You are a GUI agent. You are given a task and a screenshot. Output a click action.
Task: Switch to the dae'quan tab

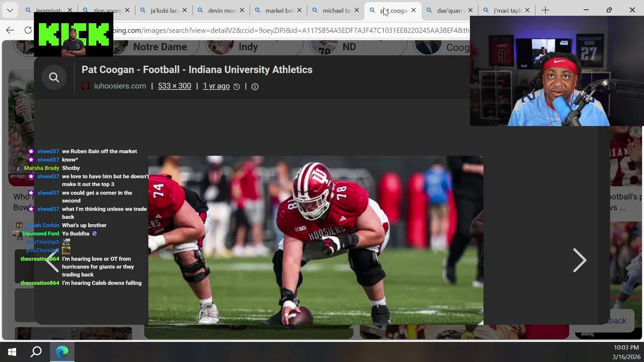pos(450,10)
